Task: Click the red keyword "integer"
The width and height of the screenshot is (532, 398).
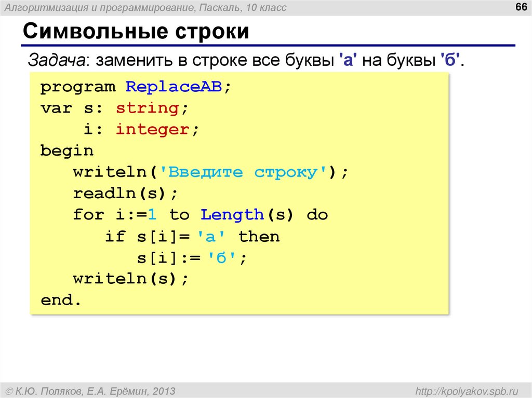Action: click(152, 130)
